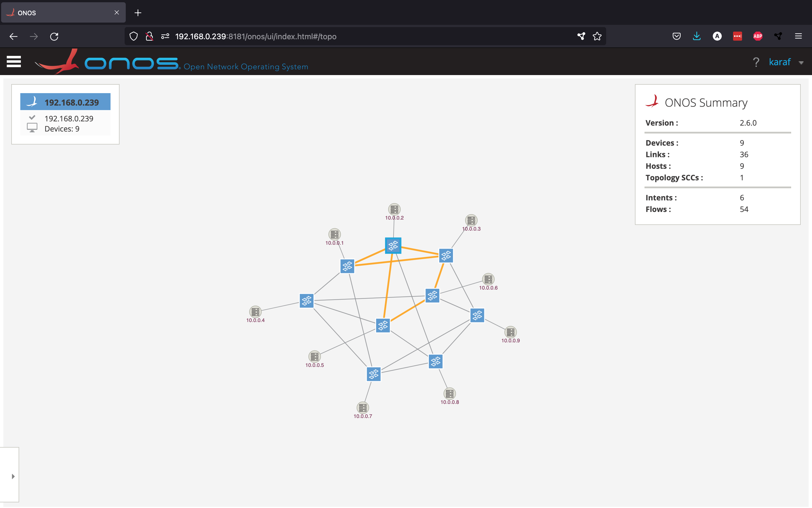Select host 10.0.0.3 icon

[x=471, y=220]
